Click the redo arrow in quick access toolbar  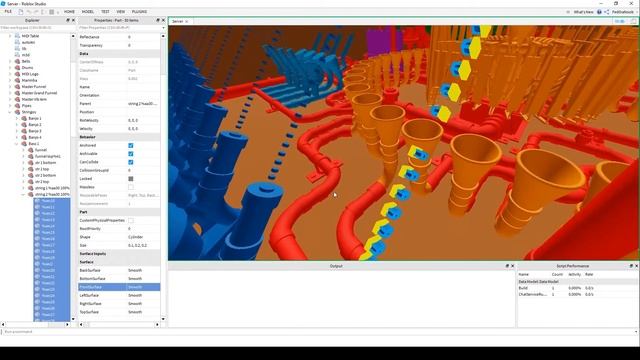click(x=36, y=12)
